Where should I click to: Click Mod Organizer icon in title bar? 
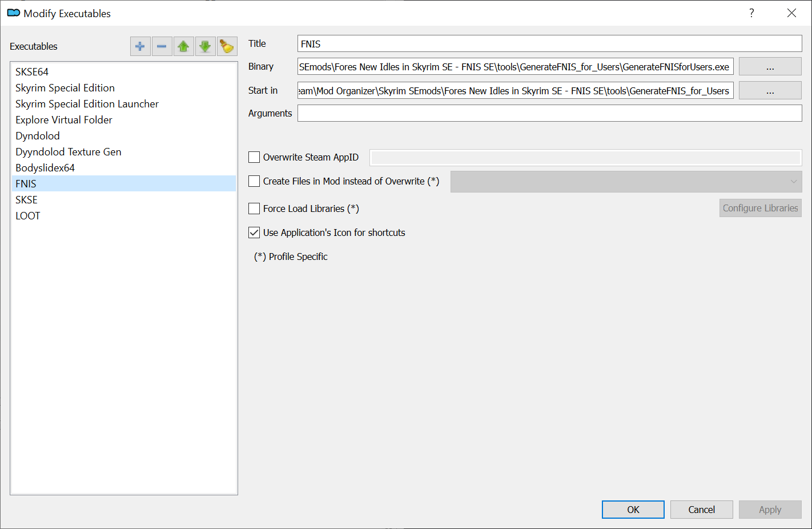(14, 13)
